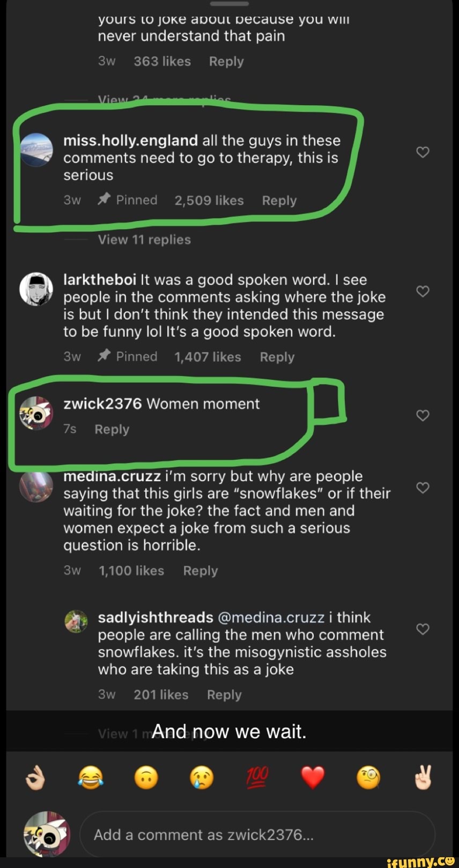Focus the Add a comment field
The height and width of the screenshot is (868, 459).
coord(257,835)
